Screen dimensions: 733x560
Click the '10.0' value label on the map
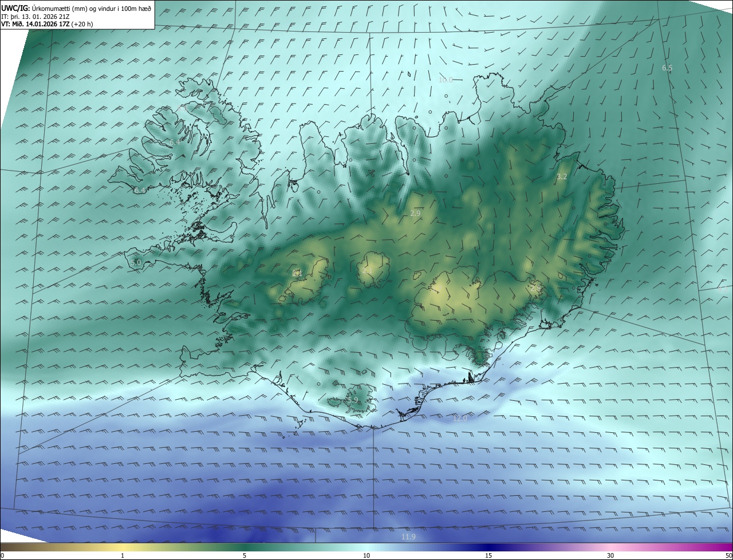446,80
